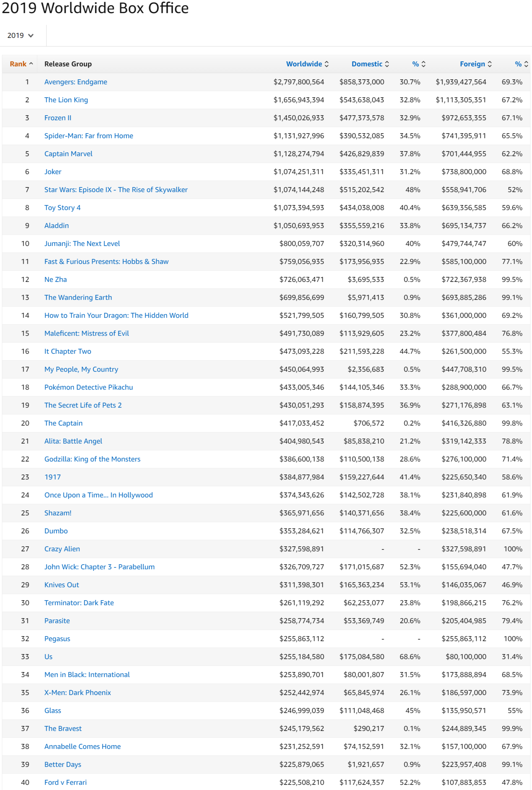
Task: Open Captain Marvel link
Action: pyautogui.click(x=68, y=154)
